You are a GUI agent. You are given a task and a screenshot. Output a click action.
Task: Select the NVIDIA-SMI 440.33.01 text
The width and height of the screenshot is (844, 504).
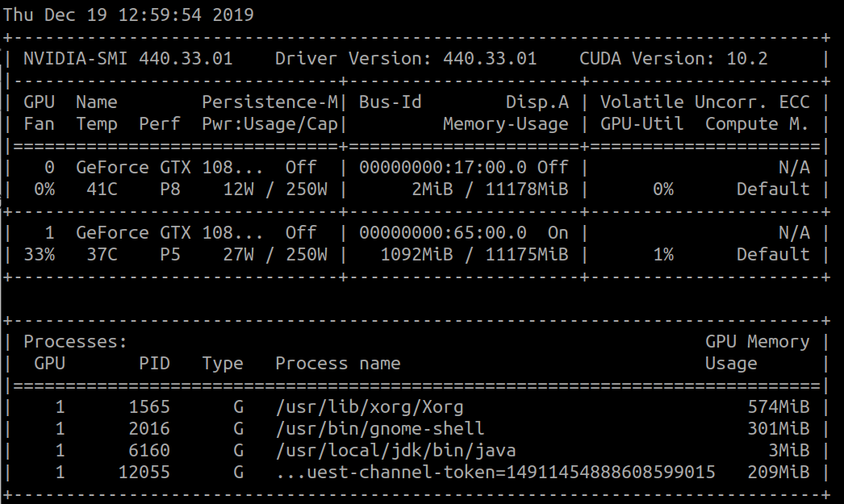click(x=128, y=58)
